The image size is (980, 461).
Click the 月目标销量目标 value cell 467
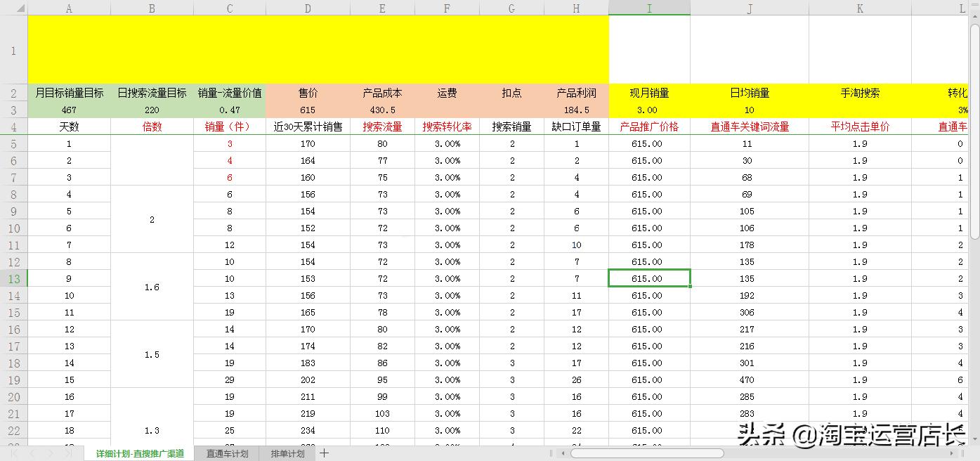(x=69, y=110)
